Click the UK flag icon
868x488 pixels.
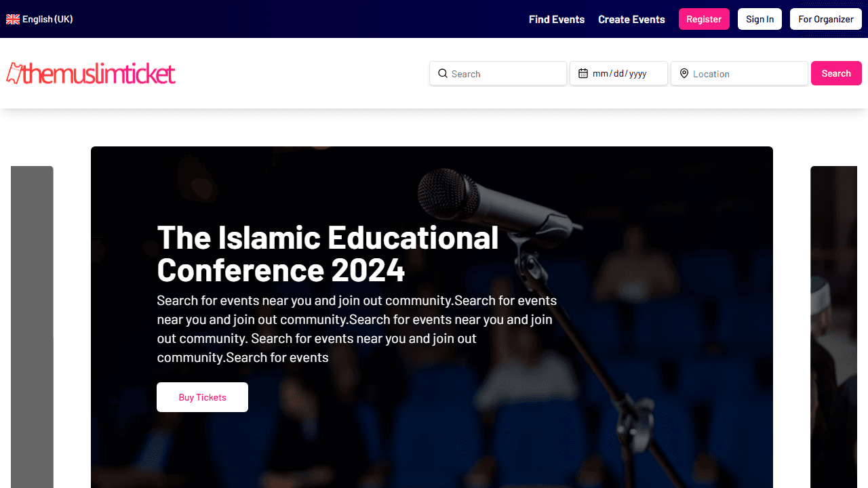(13, 19)
